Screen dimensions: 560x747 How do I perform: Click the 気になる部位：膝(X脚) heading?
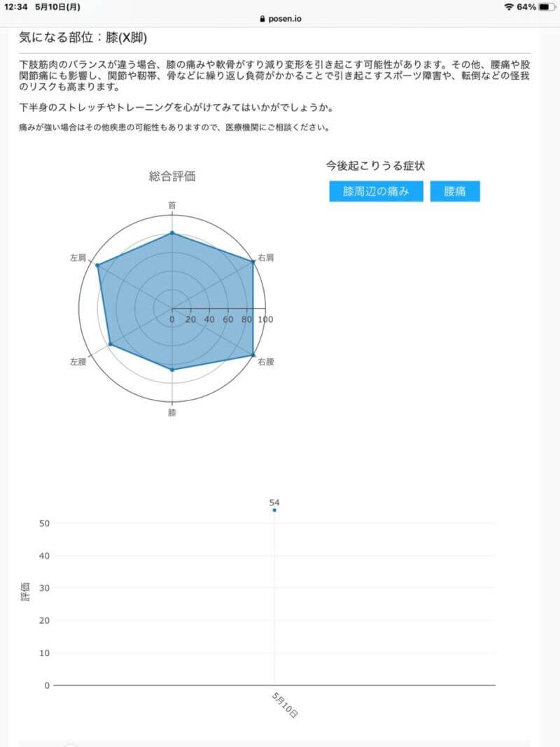pyautogui.click(x=83, y=37)
